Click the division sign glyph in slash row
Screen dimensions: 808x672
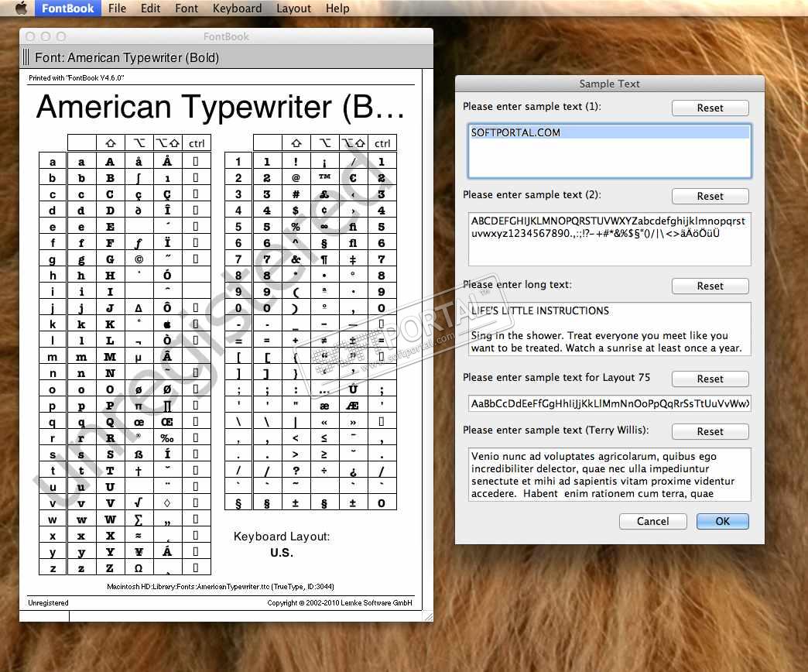click(324, 471)
